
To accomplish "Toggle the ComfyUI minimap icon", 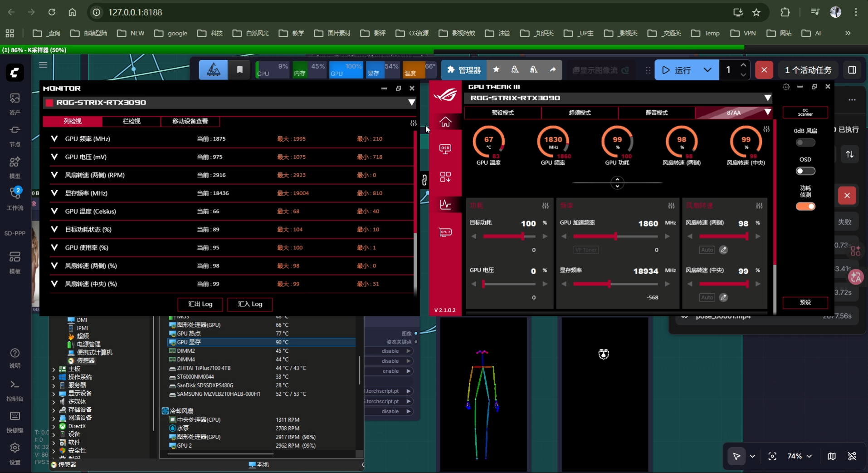I will click(832, 456).
